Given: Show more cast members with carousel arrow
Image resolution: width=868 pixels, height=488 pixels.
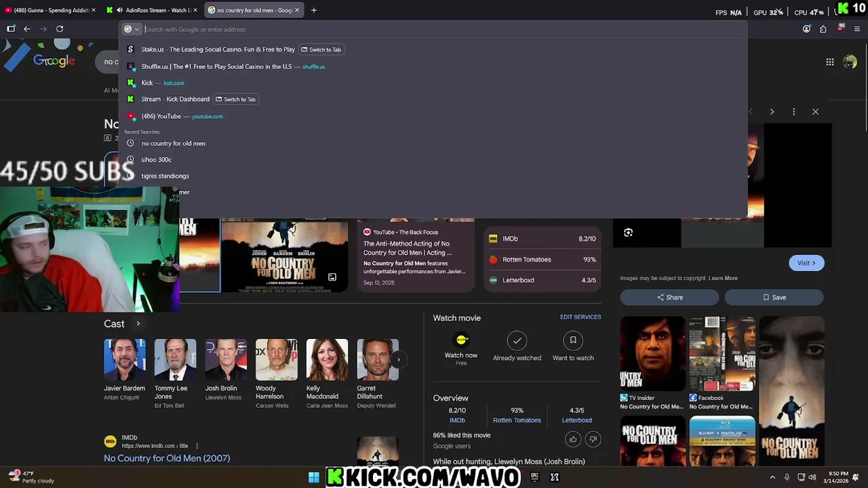Looking at the screenshot, I should pyautogui.click(x=399, y=360).
